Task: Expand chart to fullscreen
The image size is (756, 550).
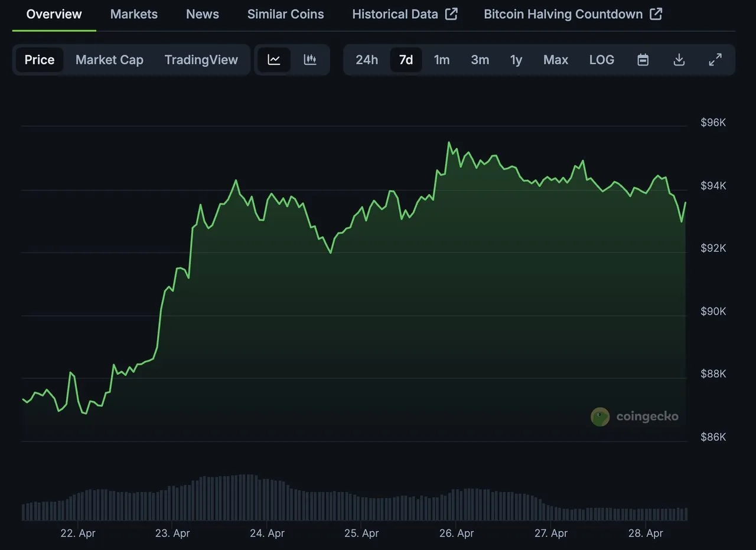Action: pyautogui.click(x=715, y=60)
